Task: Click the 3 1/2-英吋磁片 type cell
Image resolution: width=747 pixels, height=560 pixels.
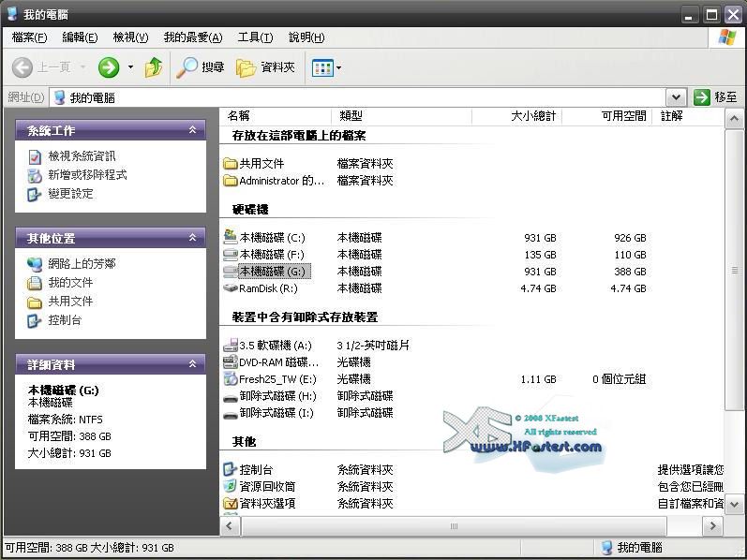Action: coord(373,346)
